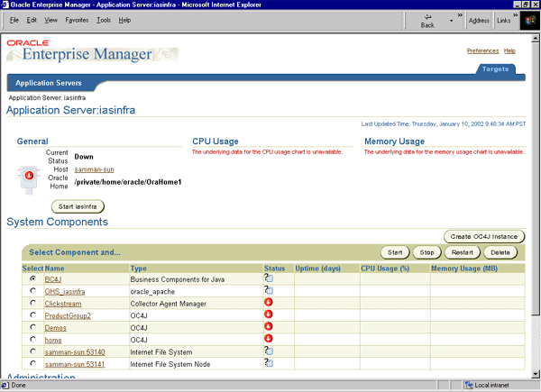Image resolution: width=541 pixels, height=392 pixels.
Task: Open the Edit menu
Action: (32, 21)
